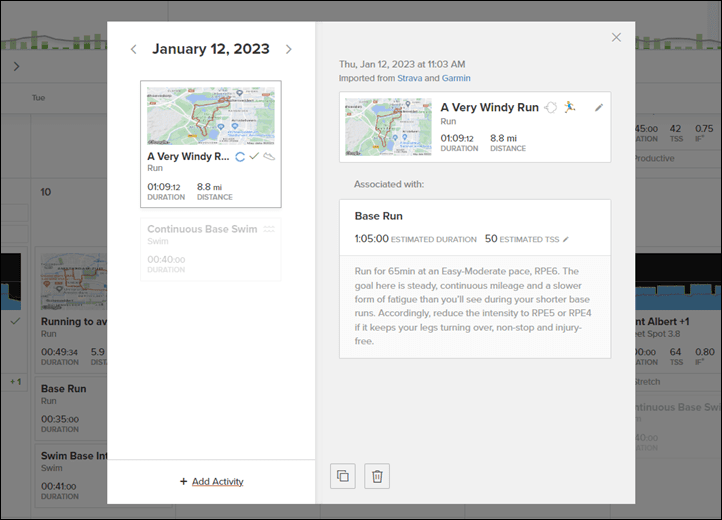Click the shoe icon on Windy Run card

(x=269, y=157)
